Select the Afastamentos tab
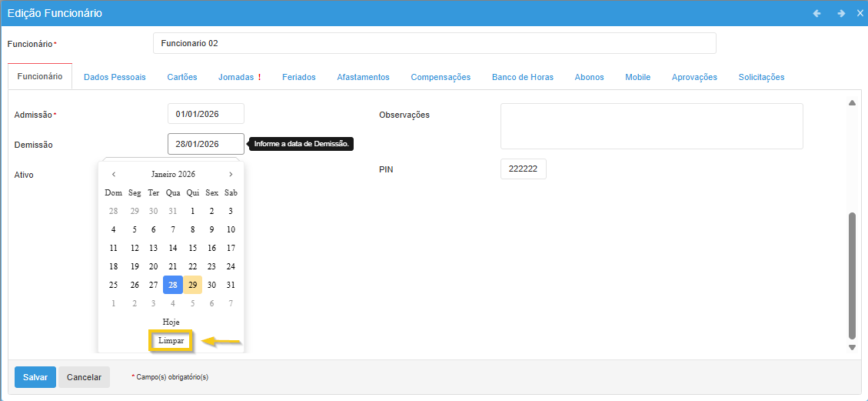The height and width of the screenshot is (401, 868). [363, 77]
